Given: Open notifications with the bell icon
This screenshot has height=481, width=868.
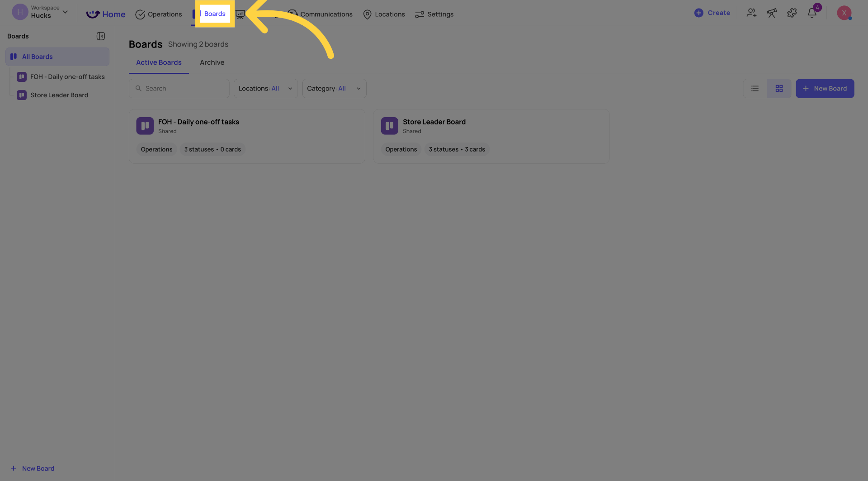Looking at the screenshot, I should pos(812,13).
